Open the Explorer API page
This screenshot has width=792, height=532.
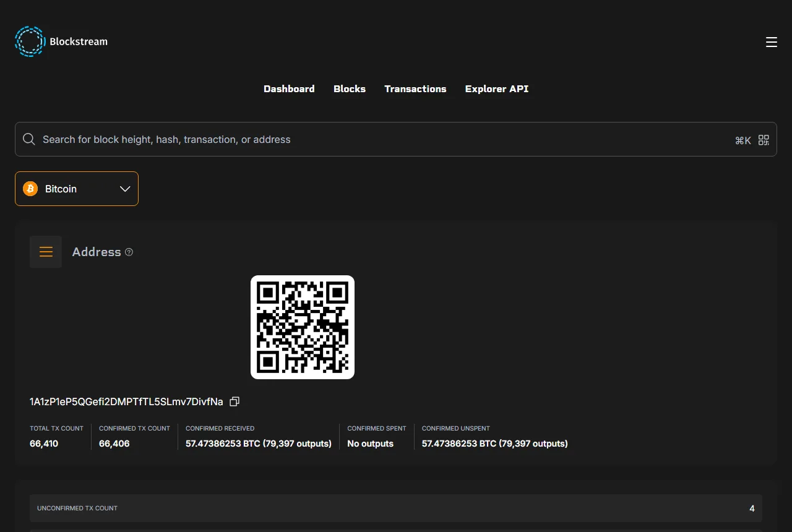click(497, 88)
